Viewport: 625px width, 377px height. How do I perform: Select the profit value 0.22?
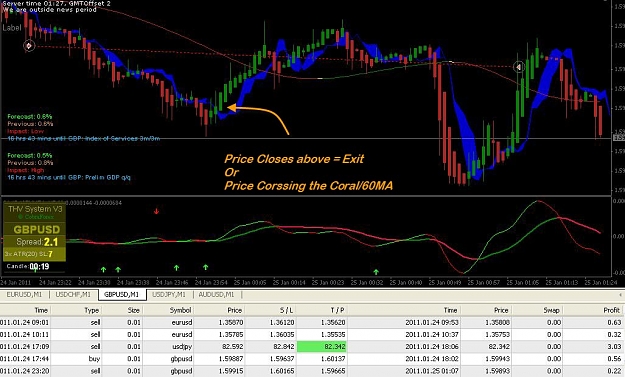coord(614,371)
